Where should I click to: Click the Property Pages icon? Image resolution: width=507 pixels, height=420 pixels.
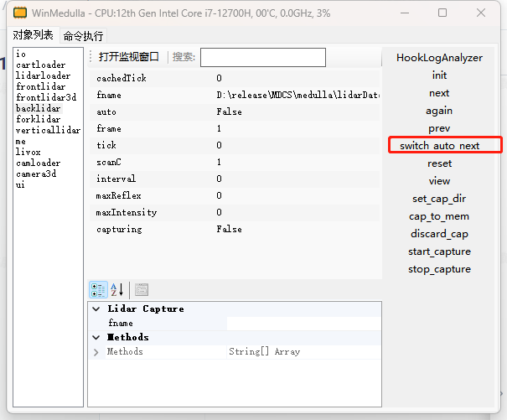(x=142, y=289)
